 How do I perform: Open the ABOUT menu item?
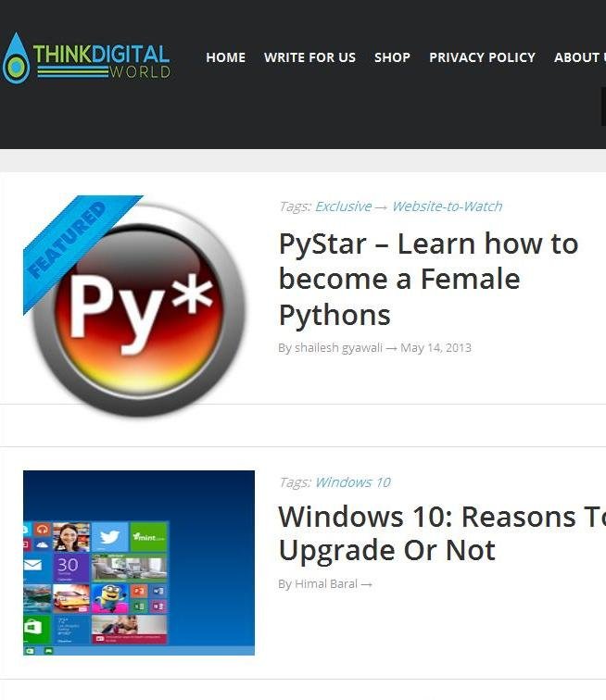click(579, 57)
